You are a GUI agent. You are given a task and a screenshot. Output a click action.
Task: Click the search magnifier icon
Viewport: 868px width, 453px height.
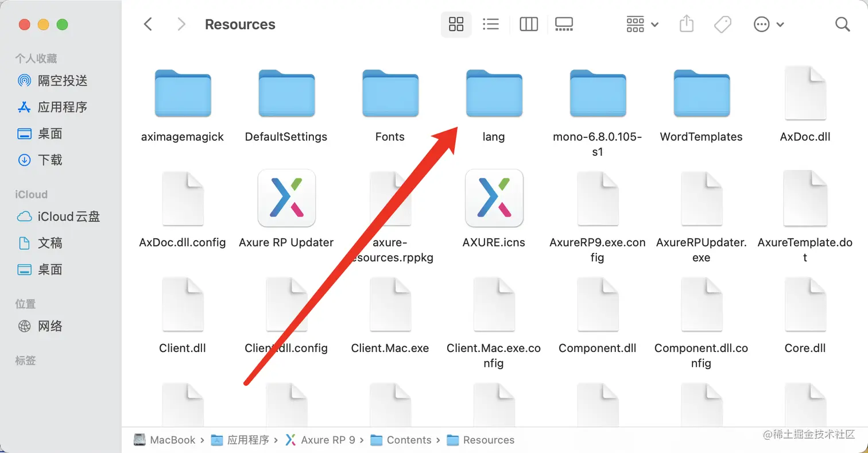pos(842,24)
